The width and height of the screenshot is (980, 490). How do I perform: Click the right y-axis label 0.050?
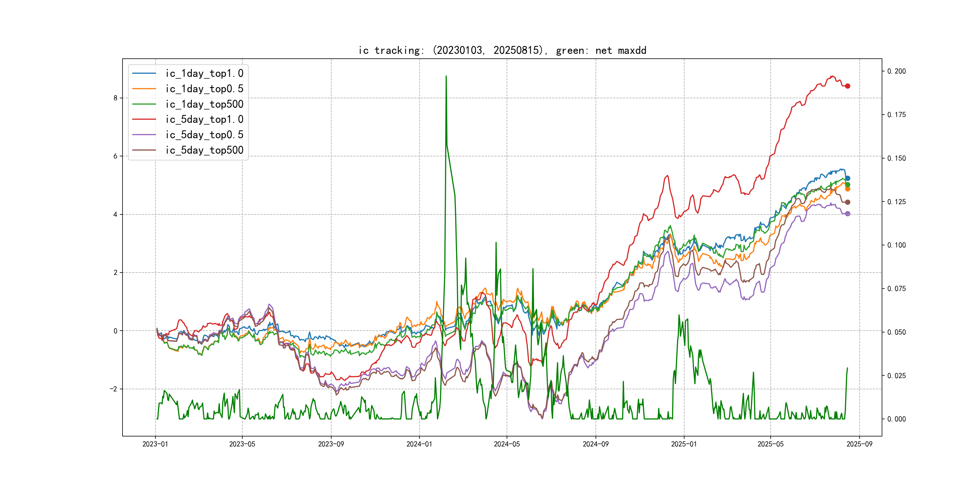click(896, 332)
